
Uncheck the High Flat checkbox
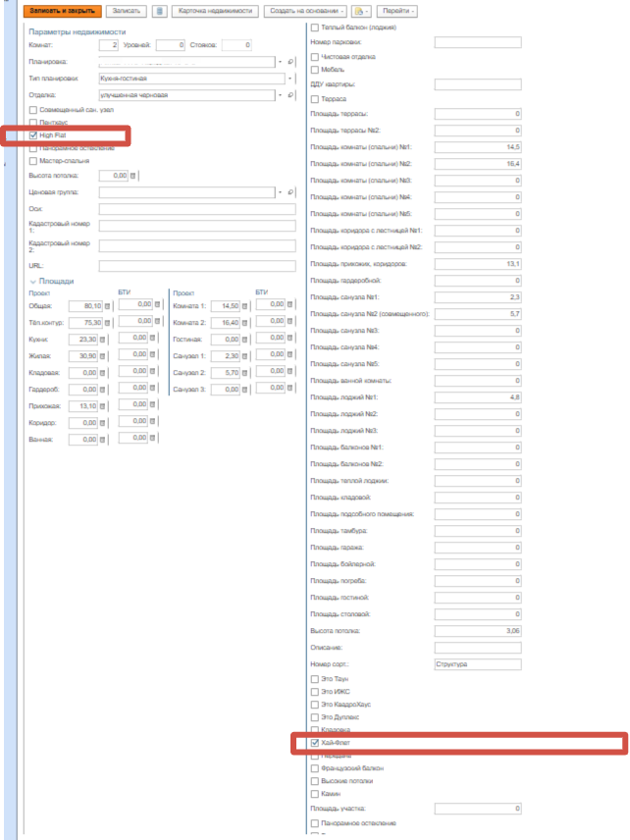pos(34,135)
